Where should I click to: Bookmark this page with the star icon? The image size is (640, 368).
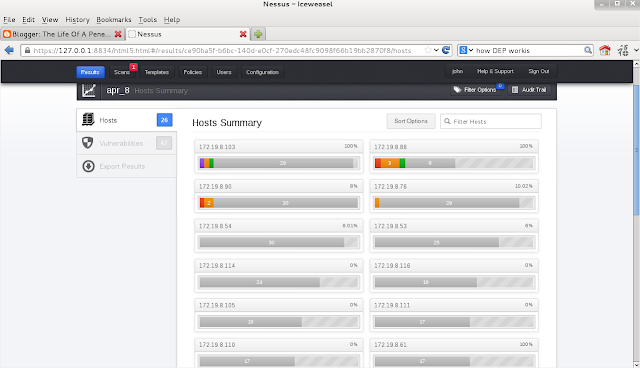click(x=428, y=50)
